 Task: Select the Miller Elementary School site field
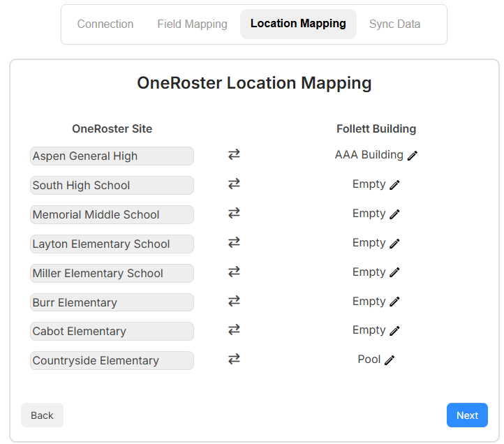tap(112, 273)
